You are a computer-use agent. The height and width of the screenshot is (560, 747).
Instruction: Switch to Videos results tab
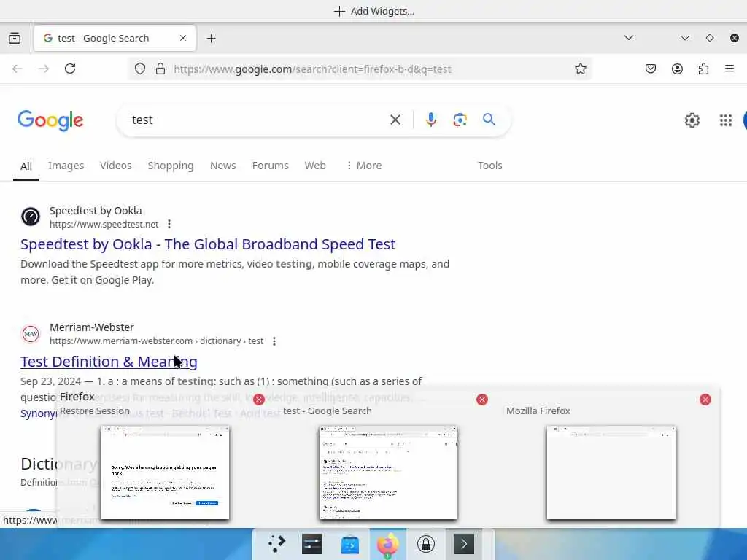(x=116, y=166)
